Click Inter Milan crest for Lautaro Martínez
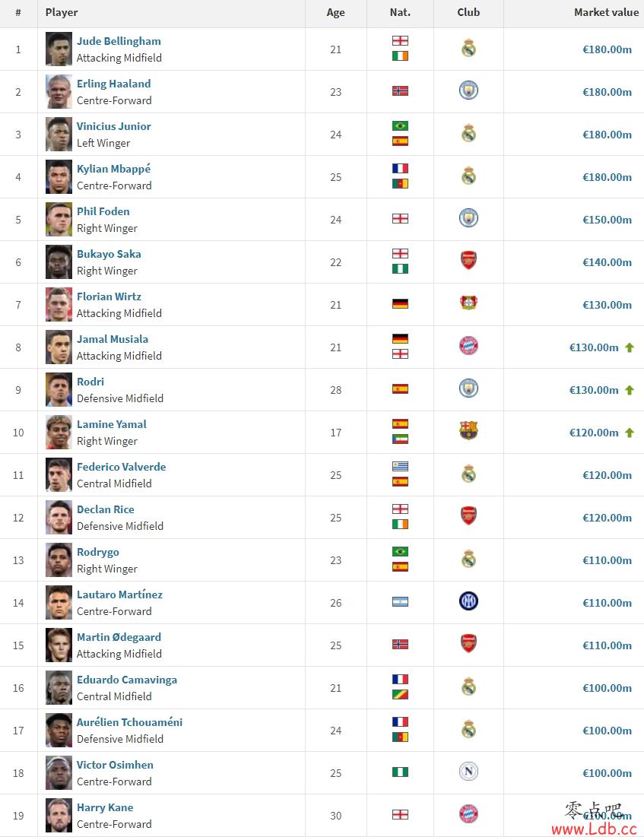The width and height of the screenshot is (644, 837). point(468,601)
